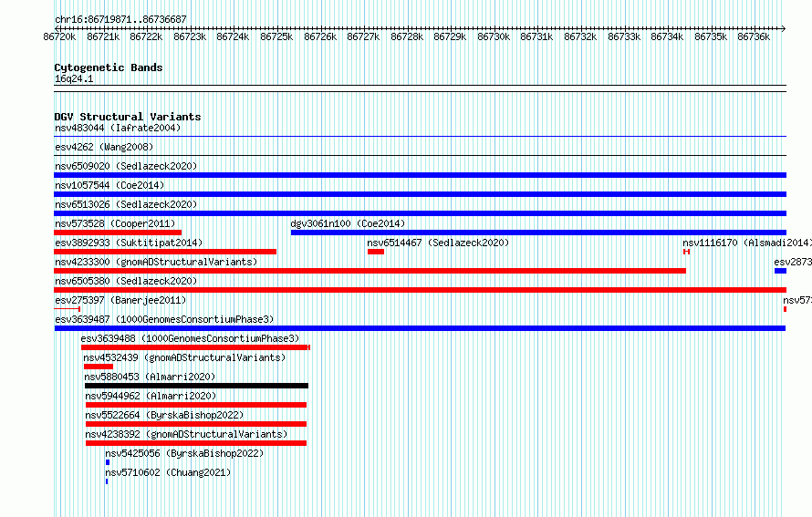Select the nsv6509020 (Sedlazeck2020) blue bar
The width and height of the screenshot is (812, 517).
[420, 175]
